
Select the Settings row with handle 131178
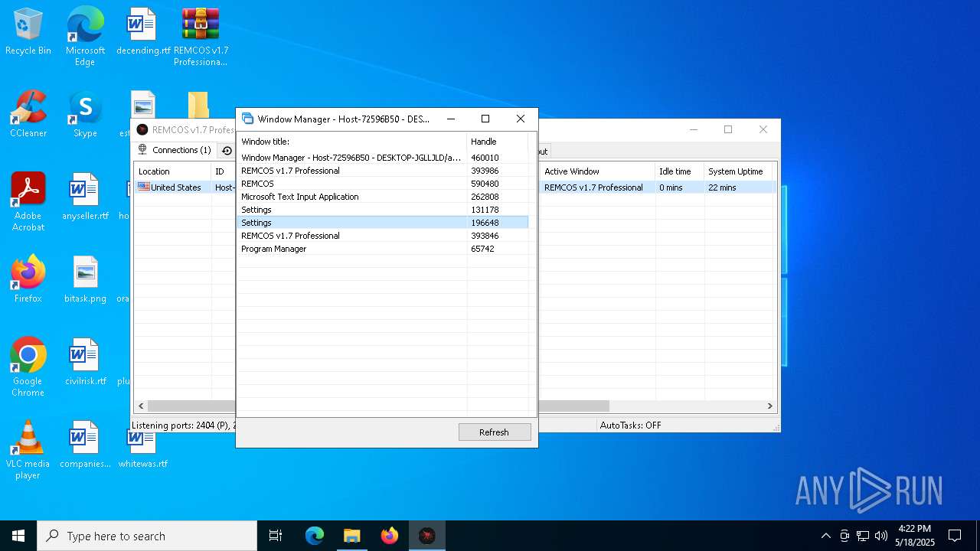pyautogui.click(x=383, y=210)
